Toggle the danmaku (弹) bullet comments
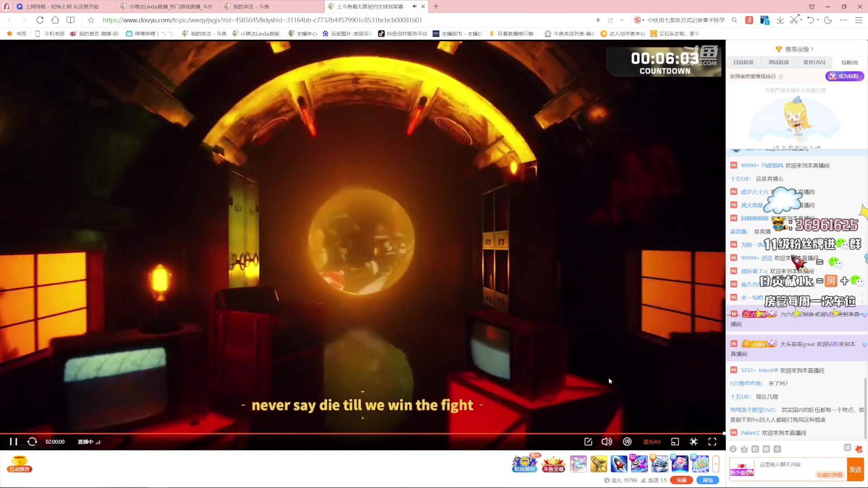The width and height of the screenshot is (868, 488). 627,441
